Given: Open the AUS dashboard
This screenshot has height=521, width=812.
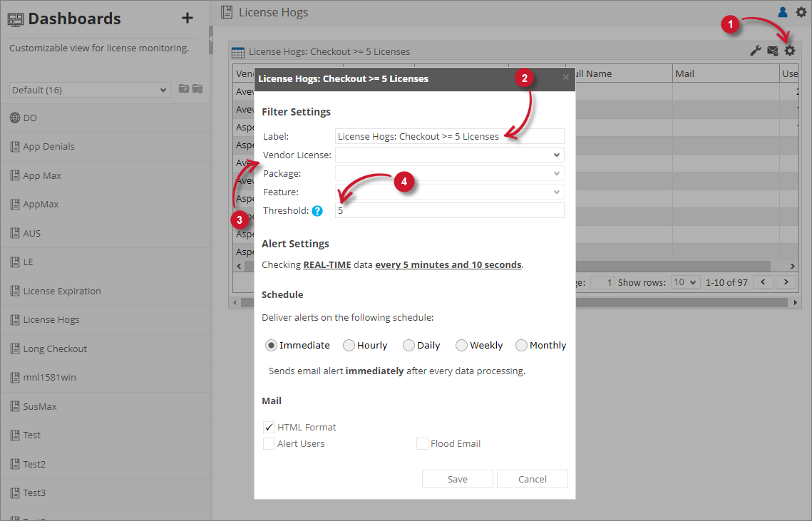Looking at the screenshot, I should tap(106, 233).
